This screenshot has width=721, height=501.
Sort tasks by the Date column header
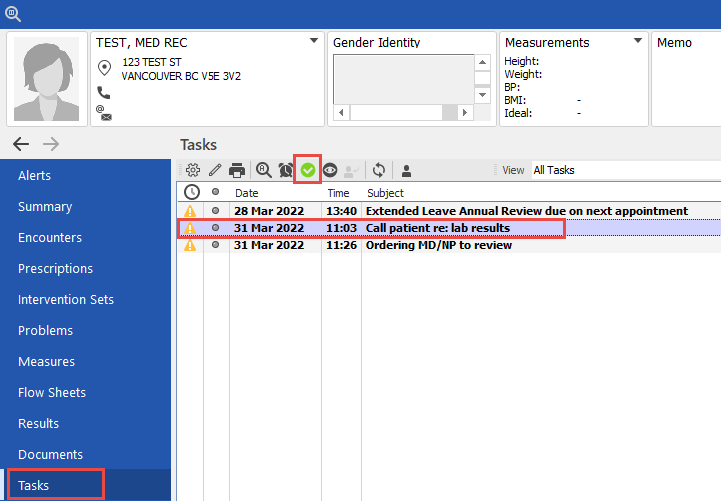pos(247,192)
